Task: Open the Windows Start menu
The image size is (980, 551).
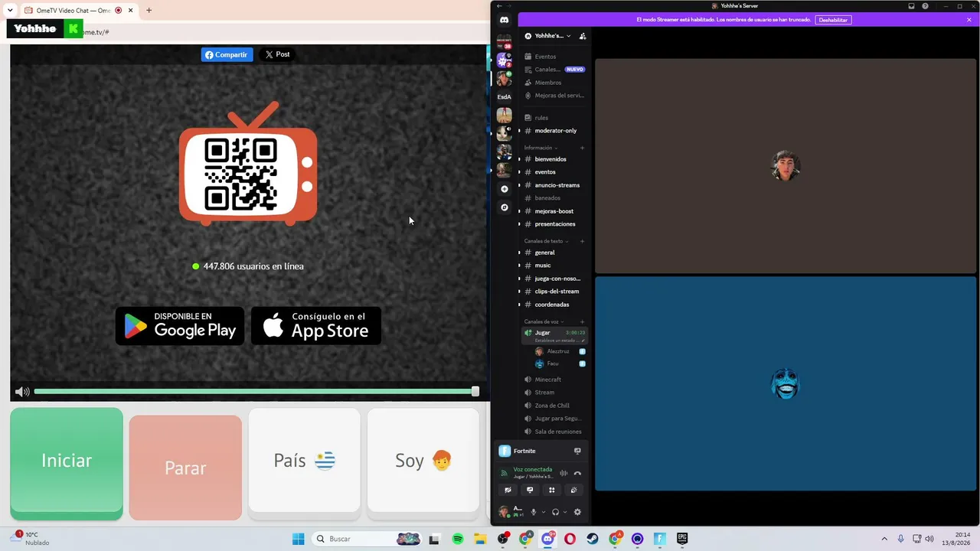Action: 299,539
